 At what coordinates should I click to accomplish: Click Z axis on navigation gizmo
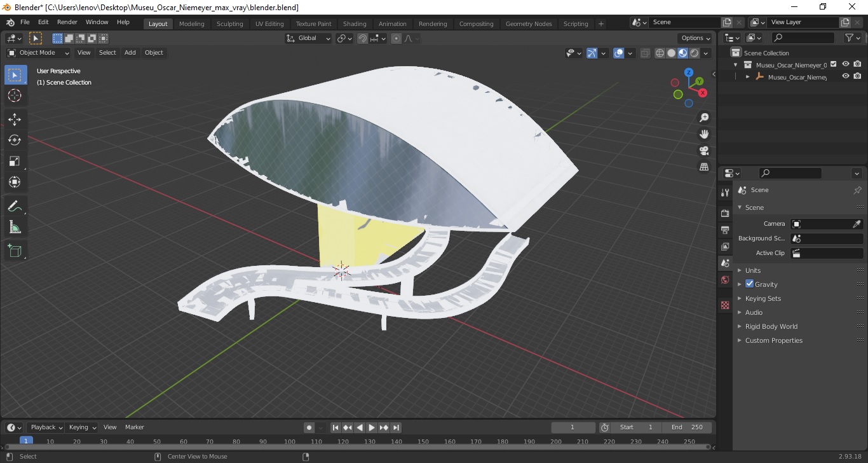(689, 73)
